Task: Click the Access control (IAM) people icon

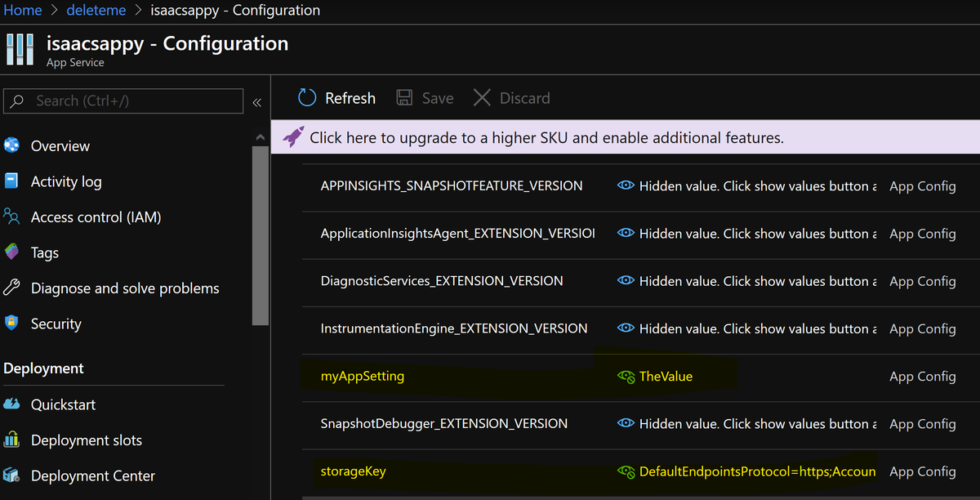Action: (11, 217)
